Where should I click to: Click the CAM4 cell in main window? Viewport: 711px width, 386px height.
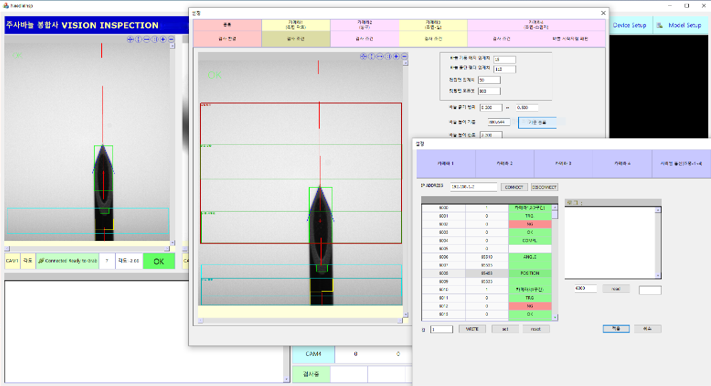tap(313, 354)
